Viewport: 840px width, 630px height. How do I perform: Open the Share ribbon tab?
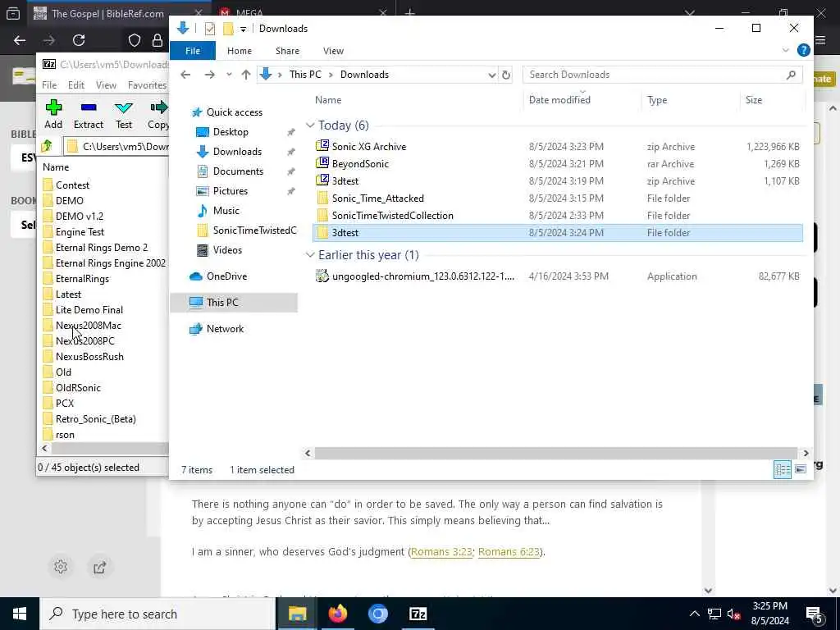pyautogui.click(x=287, y=51)
